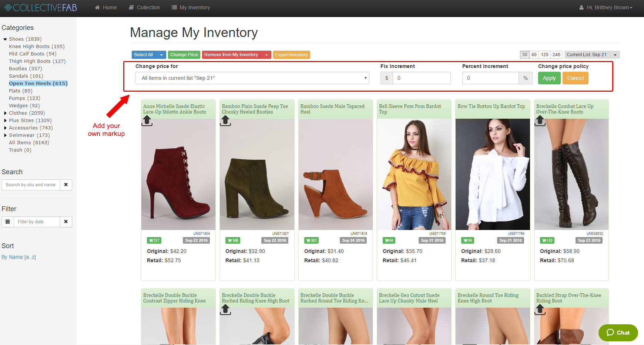This screenshot has height=345, width=644.
Task: Click the Filter by date field
Action: pos(37,222)
